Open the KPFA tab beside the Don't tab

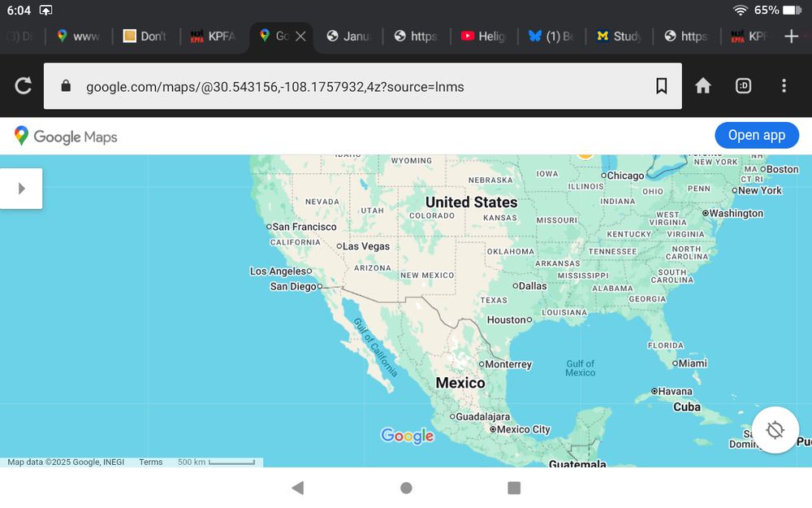coord(214,36)
